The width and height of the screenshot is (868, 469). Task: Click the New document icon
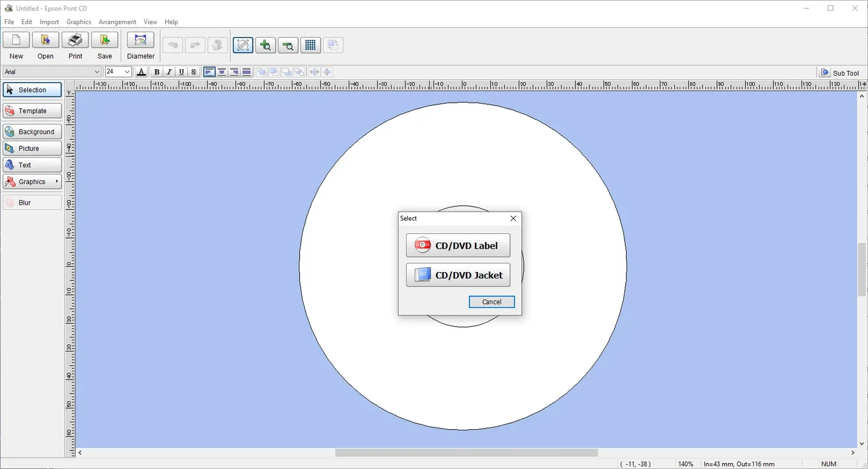tap(16, 40)
